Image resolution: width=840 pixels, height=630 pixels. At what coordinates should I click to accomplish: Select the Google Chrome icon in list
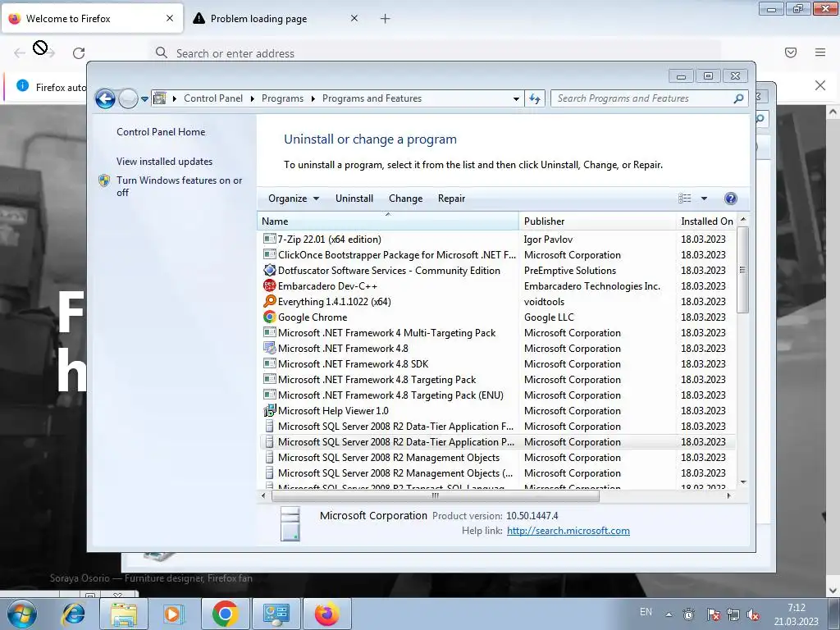click(269, 317)
